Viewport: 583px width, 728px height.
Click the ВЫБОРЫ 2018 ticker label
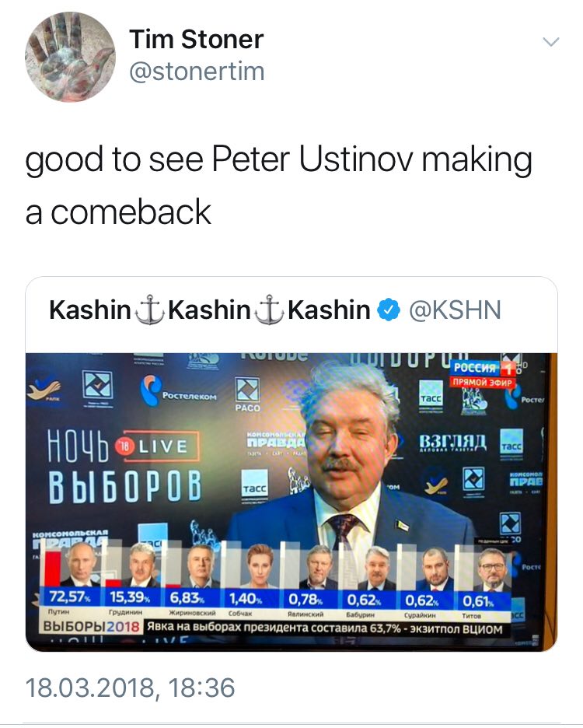tap(92, 626)
